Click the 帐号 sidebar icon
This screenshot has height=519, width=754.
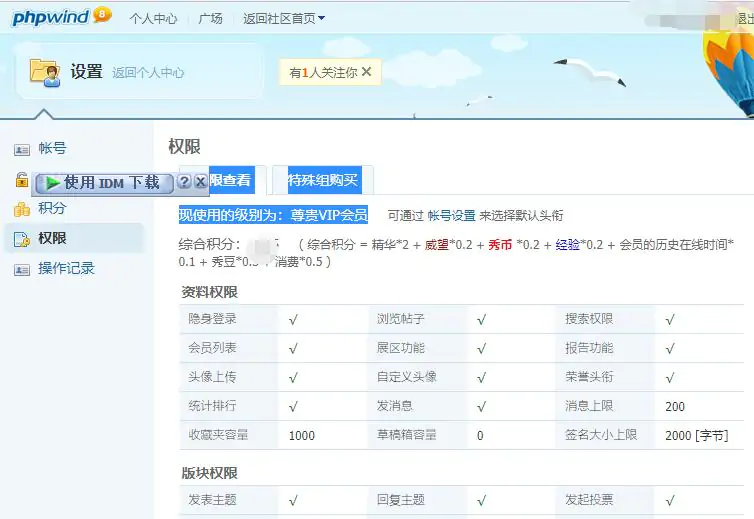coord(22,150)
